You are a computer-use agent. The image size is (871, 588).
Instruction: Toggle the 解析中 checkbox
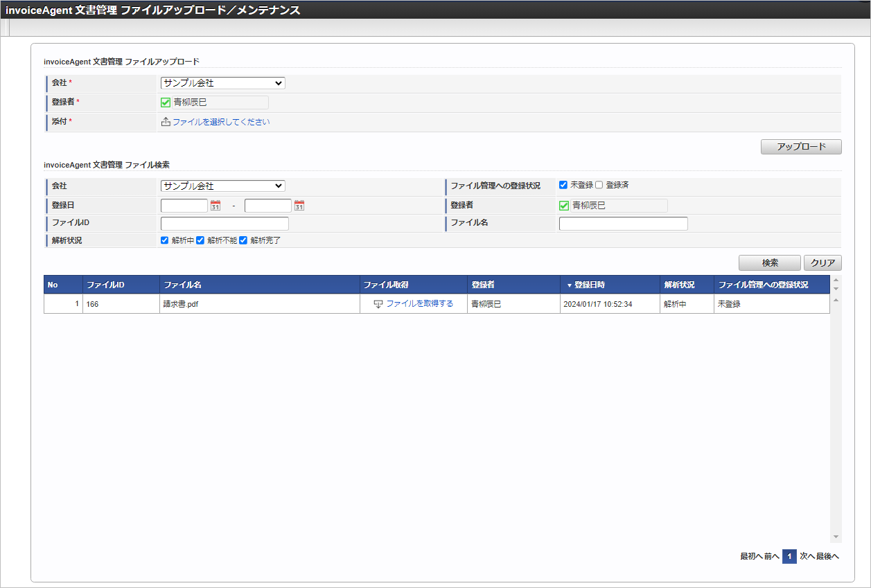[x=165, y=240]
